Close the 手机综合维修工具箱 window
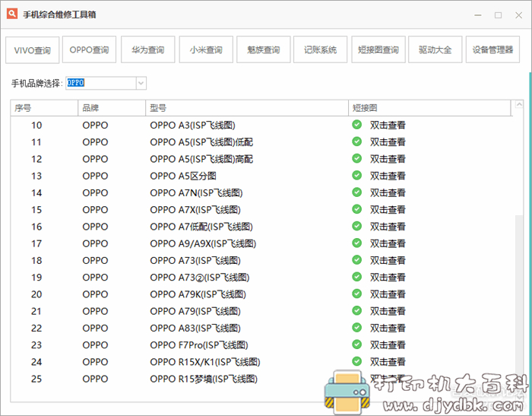The width and height of the screenshot is (532, 416). tap(518, 15)
